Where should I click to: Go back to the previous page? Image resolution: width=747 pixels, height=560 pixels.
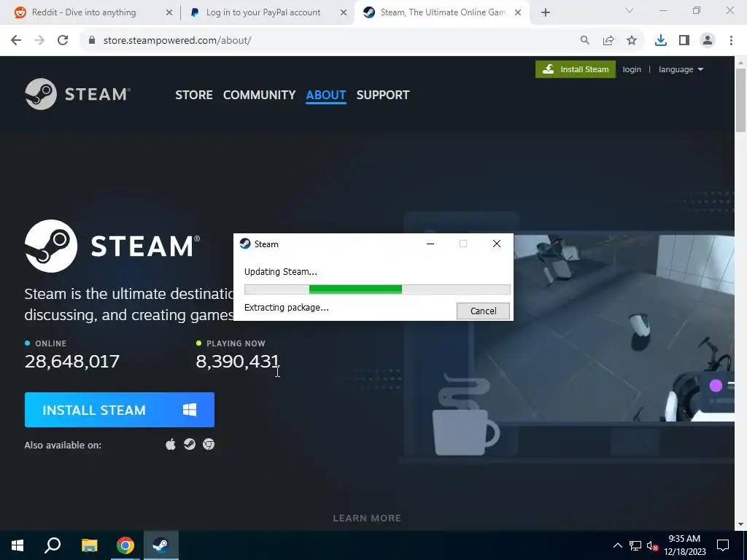pyautogui.click(x=16, y=41)
